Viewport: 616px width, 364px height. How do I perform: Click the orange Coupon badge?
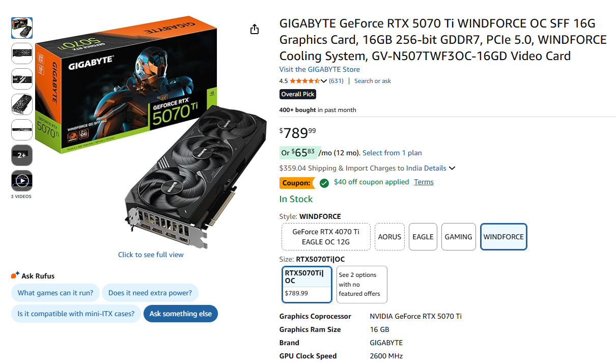297,182
